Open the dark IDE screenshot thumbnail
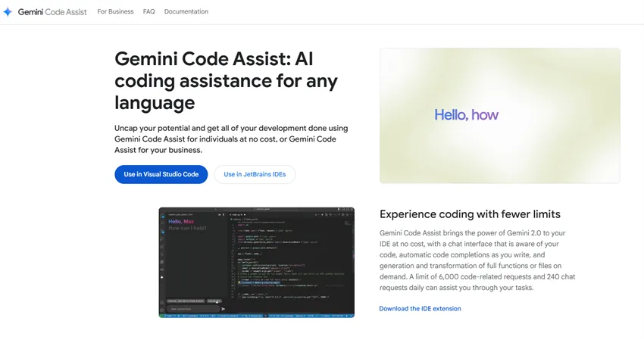 point(257,263)
